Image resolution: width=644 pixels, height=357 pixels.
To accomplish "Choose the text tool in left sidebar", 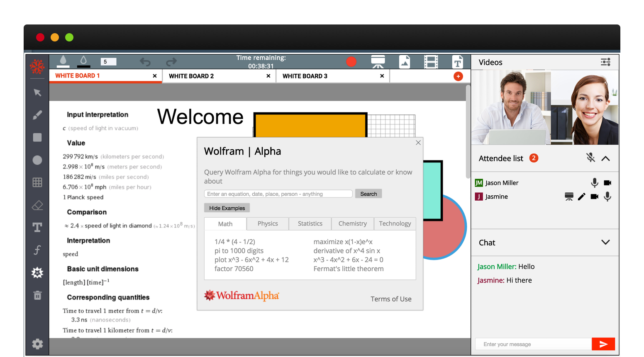I will [37, 227].
